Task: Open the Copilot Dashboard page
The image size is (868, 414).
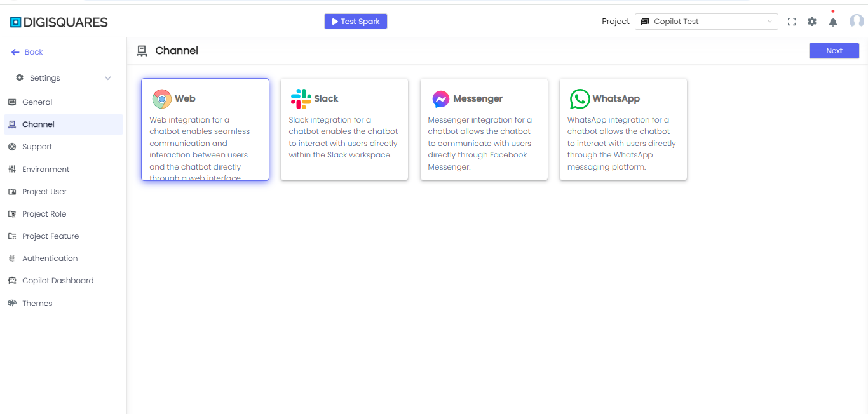Action: pos(64,281)
